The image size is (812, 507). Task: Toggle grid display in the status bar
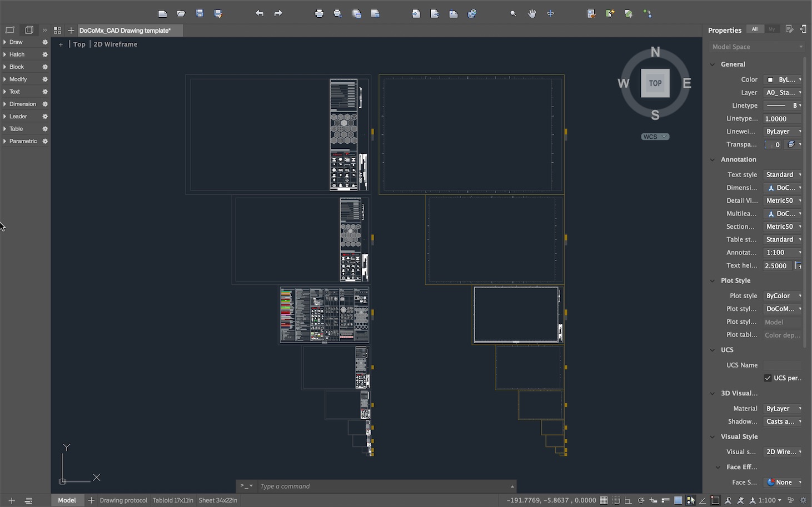click(x=605, y=500)
